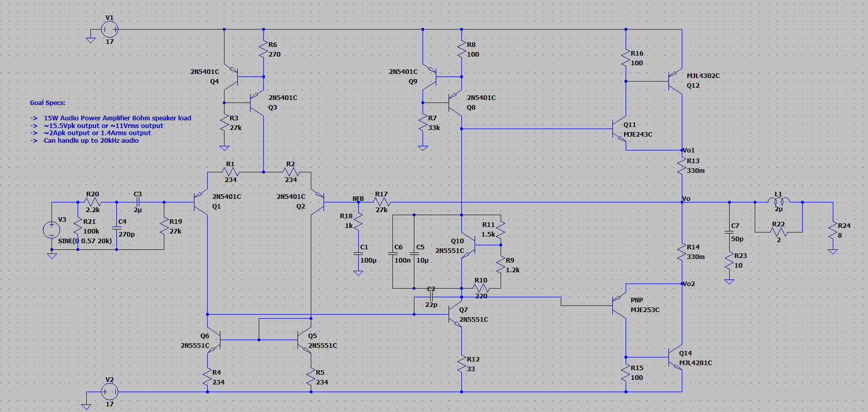Select resistor R5 symbol
Image resolution: width=868 pixels, height=412 pixels.
coord(311,377)
